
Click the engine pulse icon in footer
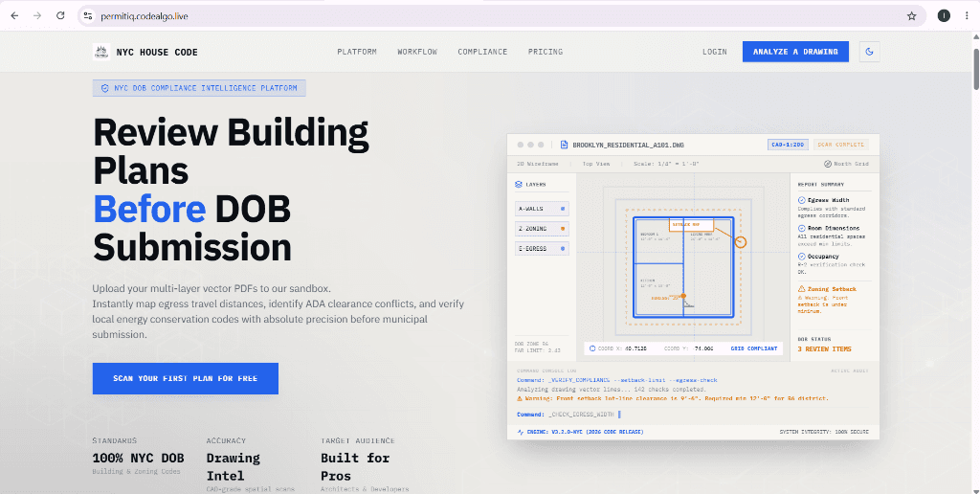coord(520,432)
